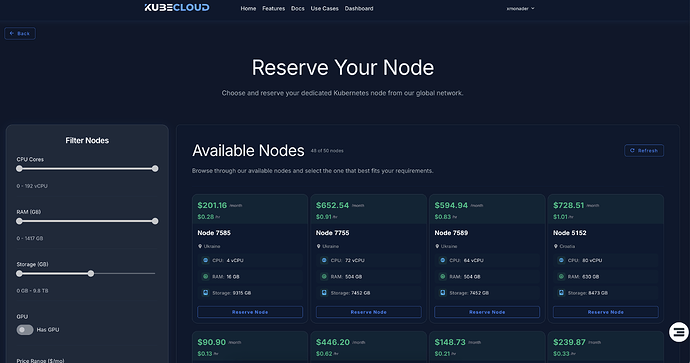Click the location pin on Node 5152
The width and height of the screenshot is (690, 363).
(x=556, y=246)
